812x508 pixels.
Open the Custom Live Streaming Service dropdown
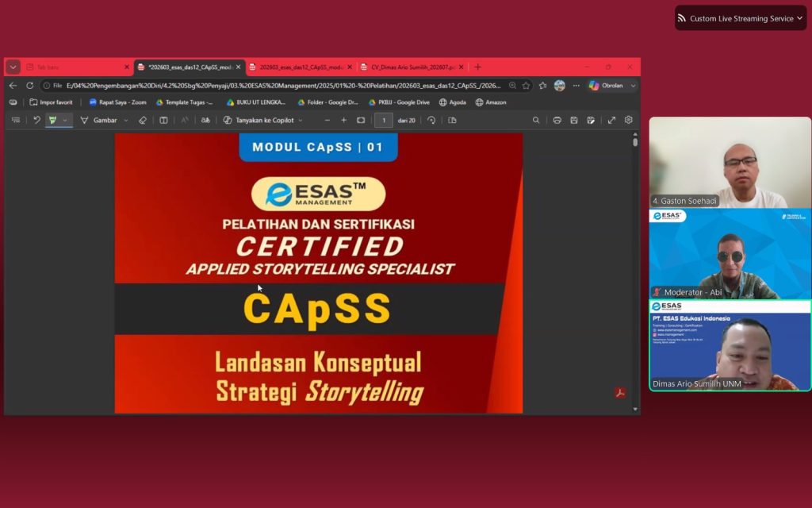741,19
